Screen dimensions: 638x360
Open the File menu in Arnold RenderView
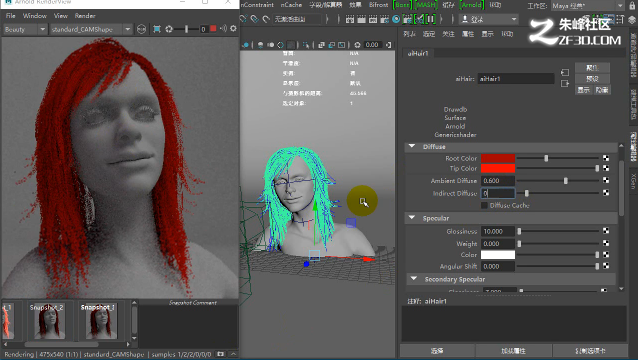pyautogui.click(x=11, y=16)
